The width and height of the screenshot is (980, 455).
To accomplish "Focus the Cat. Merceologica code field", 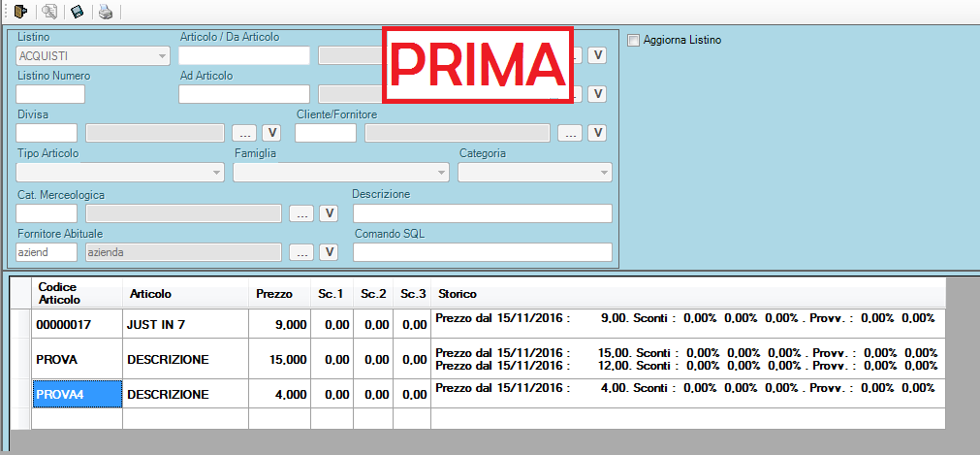I will coord(47,213).
